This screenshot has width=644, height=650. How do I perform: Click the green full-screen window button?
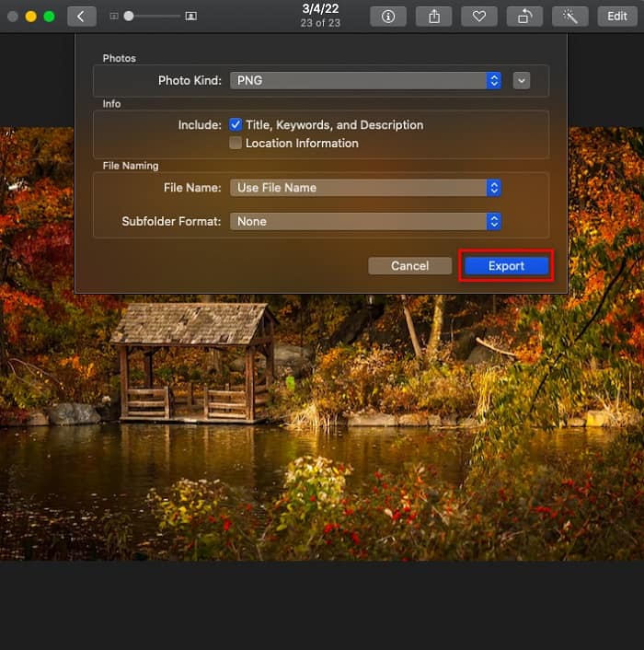[49, 17]
